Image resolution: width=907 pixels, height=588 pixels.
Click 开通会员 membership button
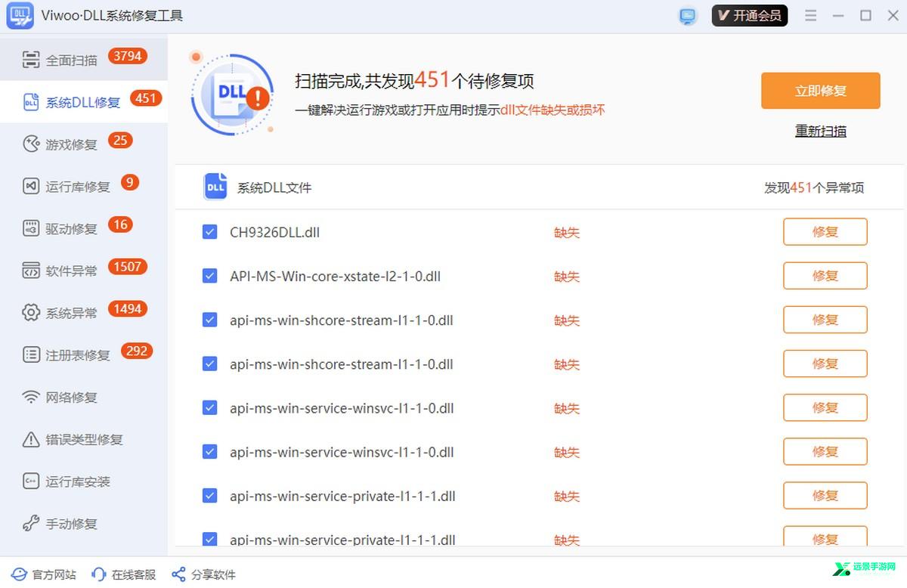[x=750, y=16]
